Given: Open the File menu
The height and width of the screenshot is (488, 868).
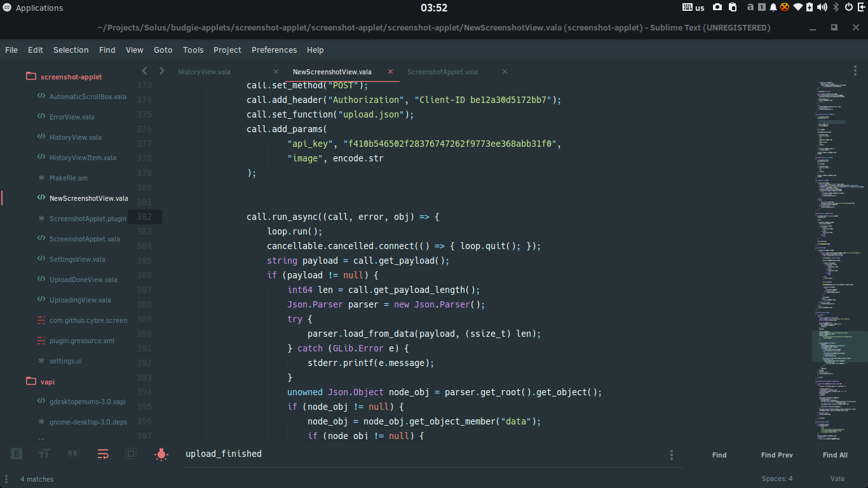Looking at the screenshot, I should tap(11, 50).
